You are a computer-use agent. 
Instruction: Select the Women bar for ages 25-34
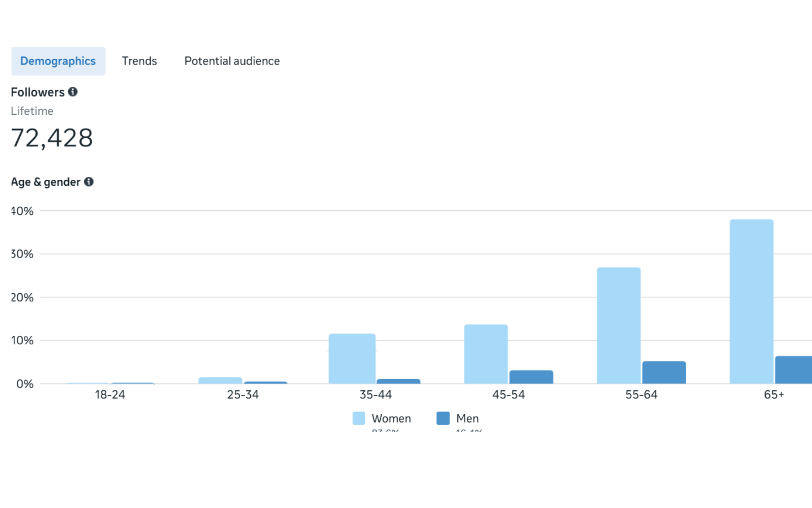click(x=220, y=380)
